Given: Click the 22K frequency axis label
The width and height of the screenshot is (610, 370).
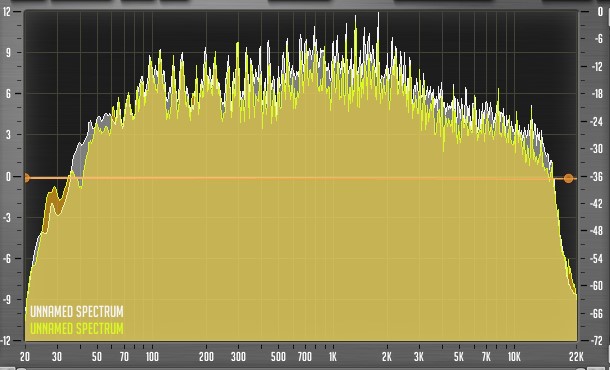Looking at the screenshot, I should click(576, 357).
